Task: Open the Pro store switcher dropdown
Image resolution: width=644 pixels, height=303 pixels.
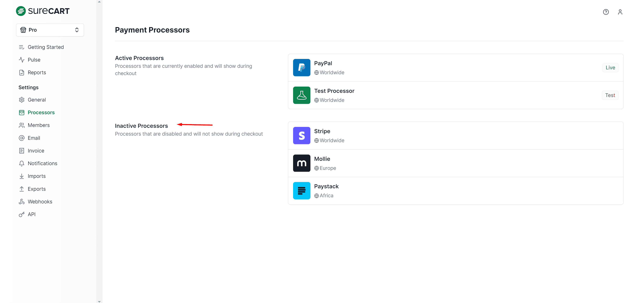Action: (x=50, y=30)
